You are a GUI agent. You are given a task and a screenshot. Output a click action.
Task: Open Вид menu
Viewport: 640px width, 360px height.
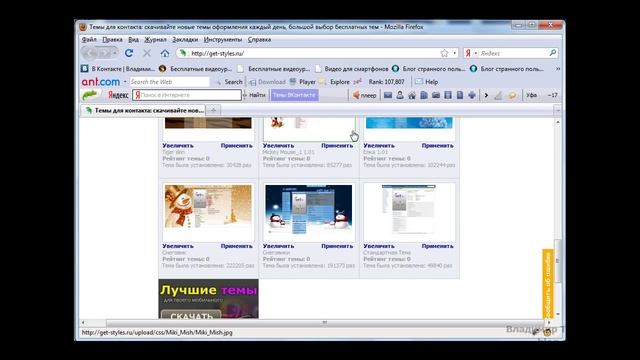[133, 40]
